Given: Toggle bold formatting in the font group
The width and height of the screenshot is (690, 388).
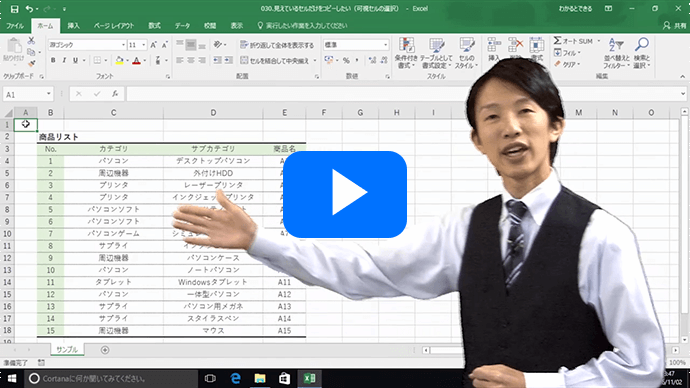Looking at the screenshot, I should 53,60.
